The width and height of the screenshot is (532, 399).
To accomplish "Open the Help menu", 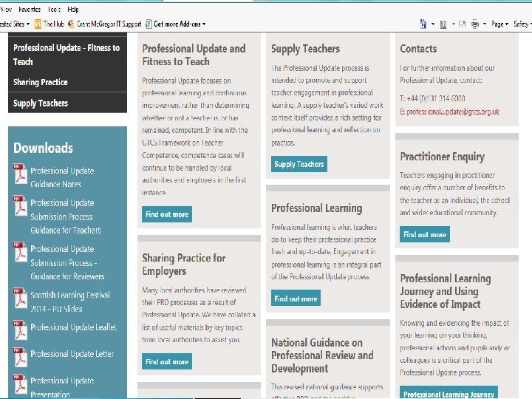I will (x=73, y=10).
